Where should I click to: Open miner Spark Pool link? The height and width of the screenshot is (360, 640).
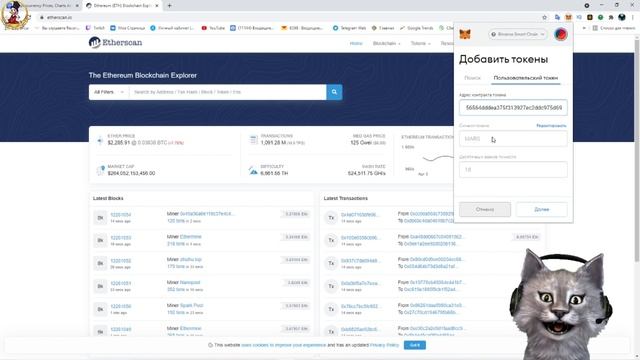point(191,305)
